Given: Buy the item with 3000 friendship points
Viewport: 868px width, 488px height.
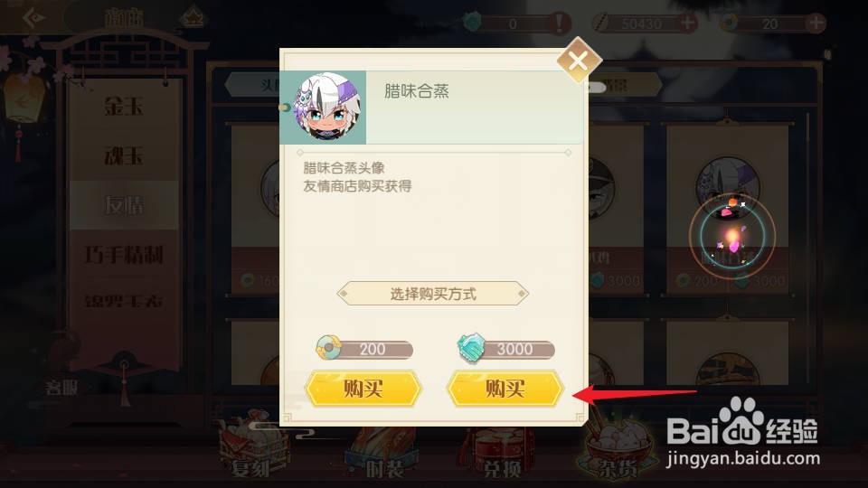Looking at the screenshot, I should click(x=505, y=389).
